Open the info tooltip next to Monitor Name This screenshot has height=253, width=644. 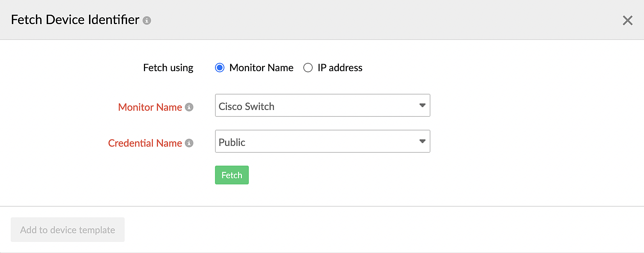190,107
